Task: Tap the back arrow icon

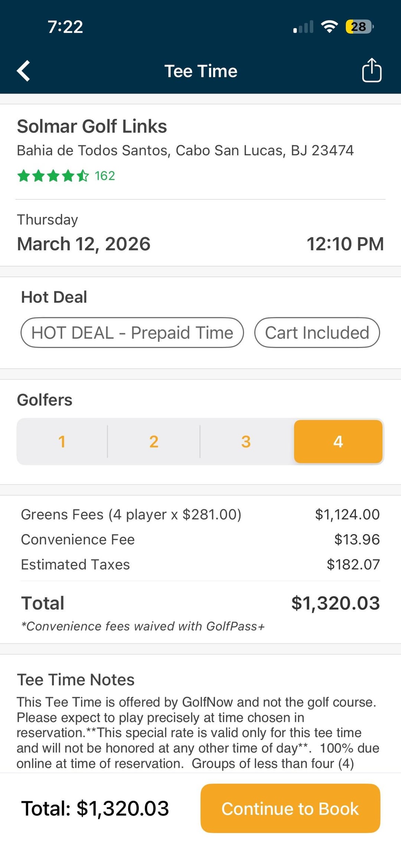Action: (x=23, y=71)
